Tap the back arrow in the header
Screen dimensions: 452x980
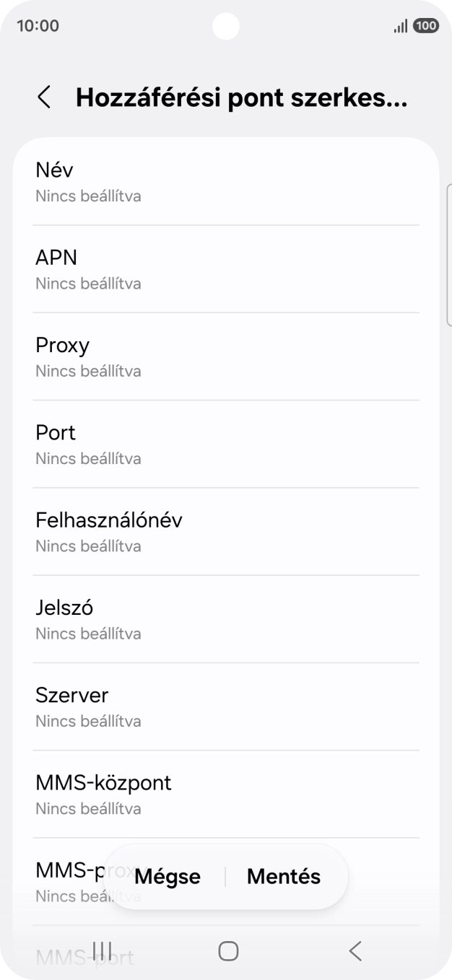point(44,97)
